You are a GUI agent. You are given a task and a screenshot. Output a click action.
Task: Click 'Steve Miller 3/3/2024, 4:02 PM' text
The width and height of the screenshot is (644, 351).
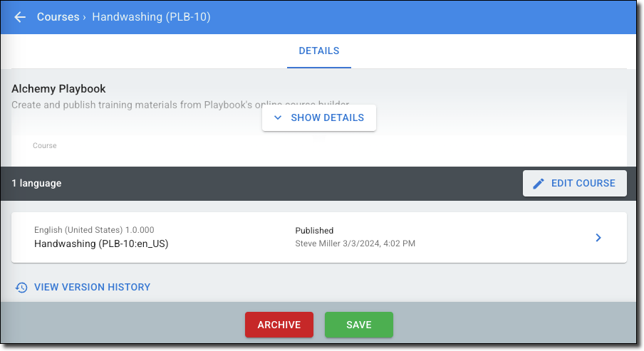pyautogui.click(x=355, y=243)
